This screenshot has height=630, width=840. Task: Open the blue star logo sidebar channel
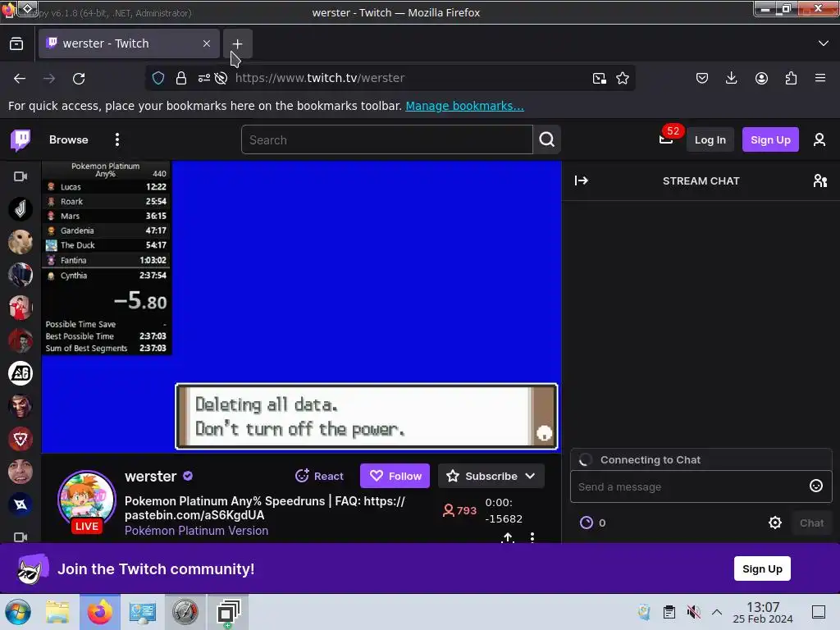21,504
